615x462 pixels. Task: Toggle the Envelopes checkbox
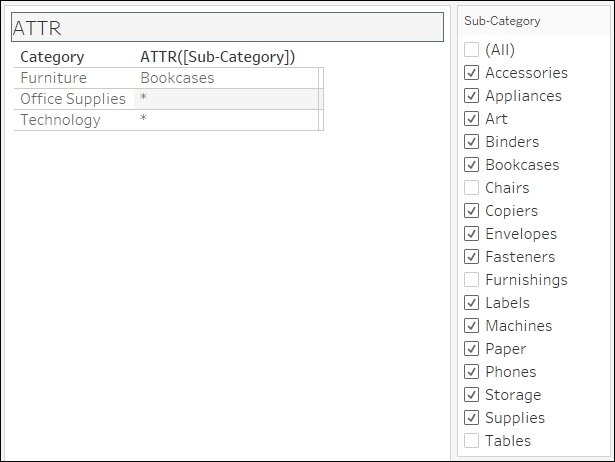point(471,234)
